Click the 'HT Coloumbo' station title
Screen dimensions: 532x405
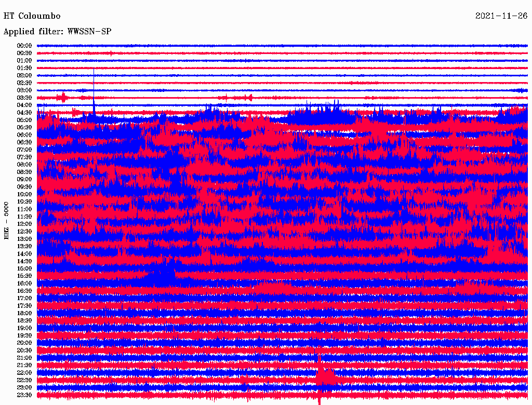click(32, 16)
